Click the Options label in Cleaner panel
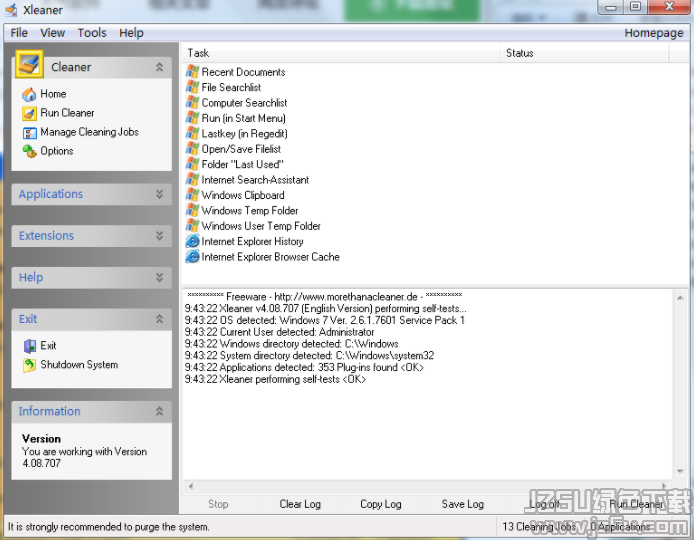The width and height of the screenshot is (694, 540). point(57,151)
